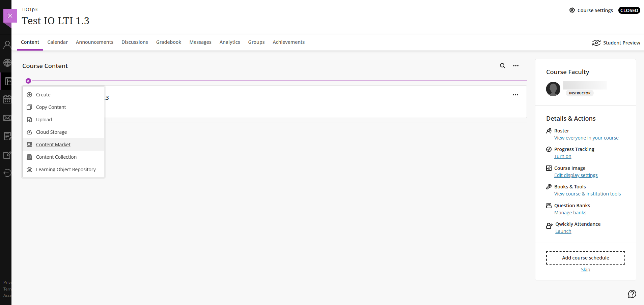Open the Discussions tab
Screen dimensions: 644x305
(x=135, y=42)
